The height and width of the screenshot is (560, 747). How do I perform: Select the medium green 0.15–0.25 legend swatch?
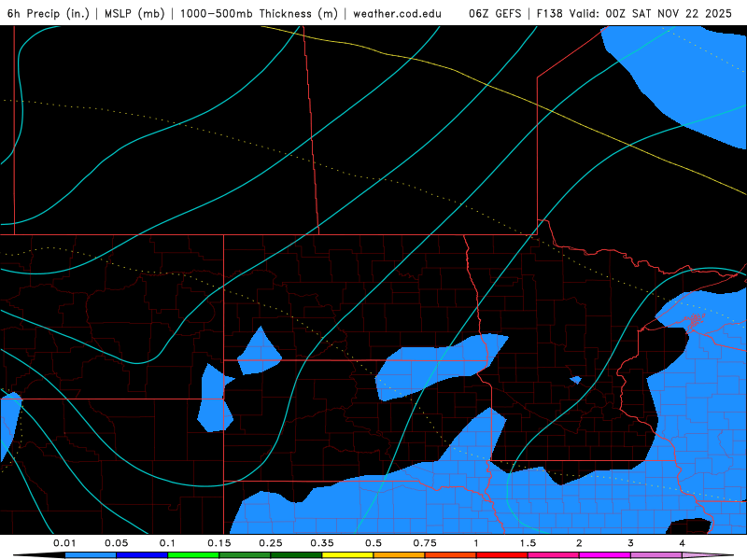[245, 555]
